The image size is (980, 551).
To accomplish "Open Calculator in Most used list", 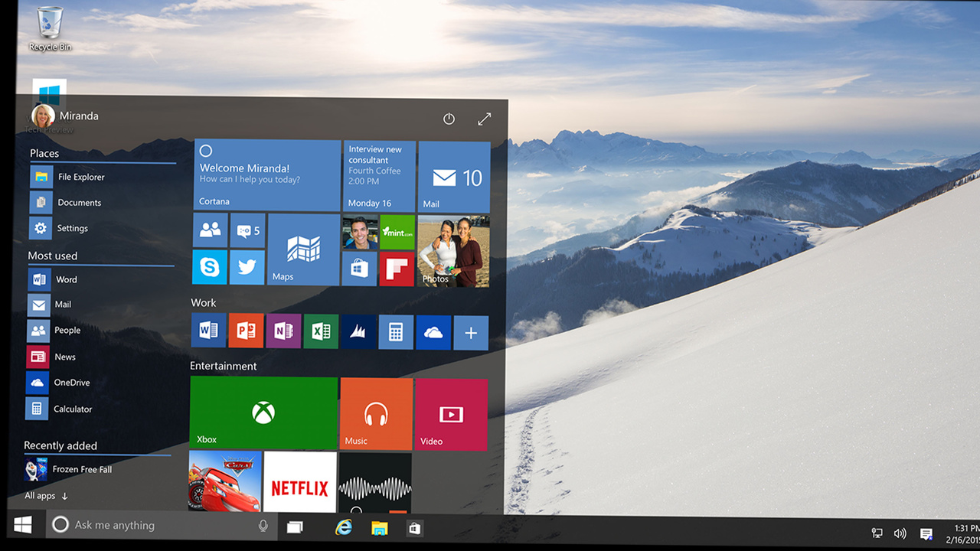I will tap(100, 409).
